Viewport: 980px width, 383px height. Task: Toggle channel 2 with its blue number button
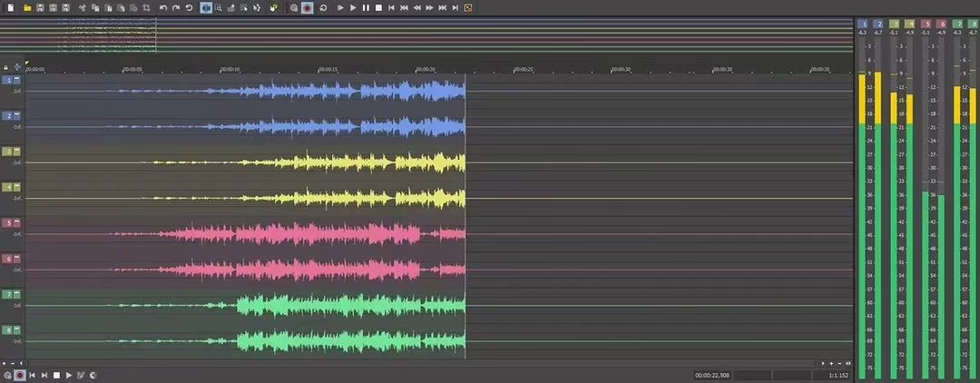coord(7,115)
